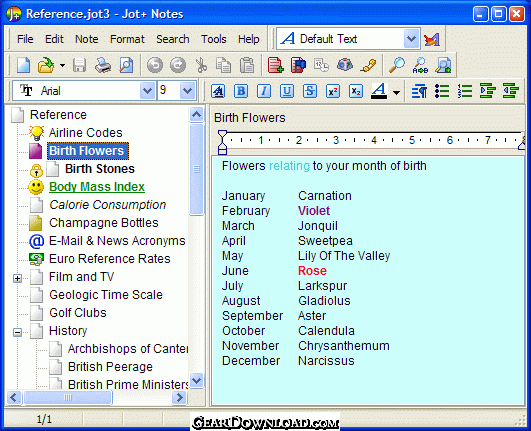Open the Default Text style dropdown
Viewport: 531px width, 431px height.
[411, 39]
